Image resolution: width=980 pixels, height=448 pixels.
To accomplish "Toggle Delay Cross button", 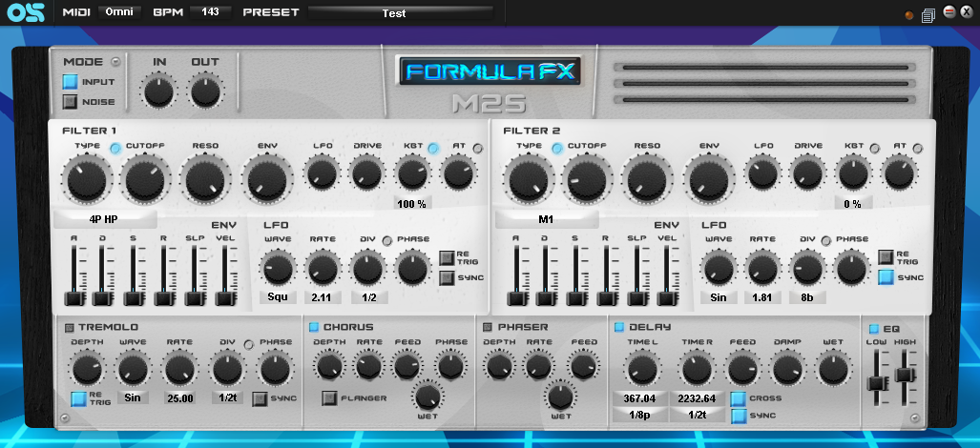I will click(x=739, y=398).
